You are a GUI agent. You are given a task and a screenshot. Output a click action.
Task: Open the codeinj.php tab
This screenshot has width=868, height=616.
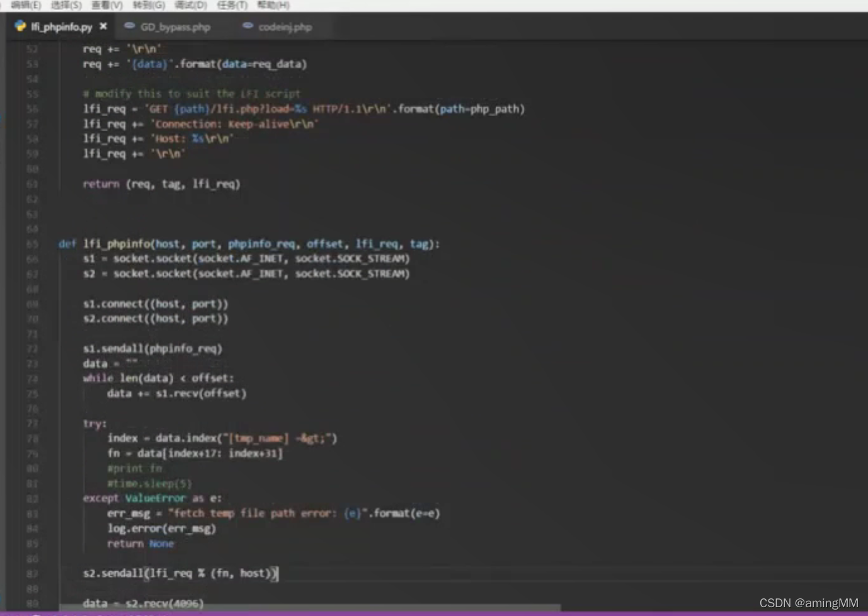point(285,27)
